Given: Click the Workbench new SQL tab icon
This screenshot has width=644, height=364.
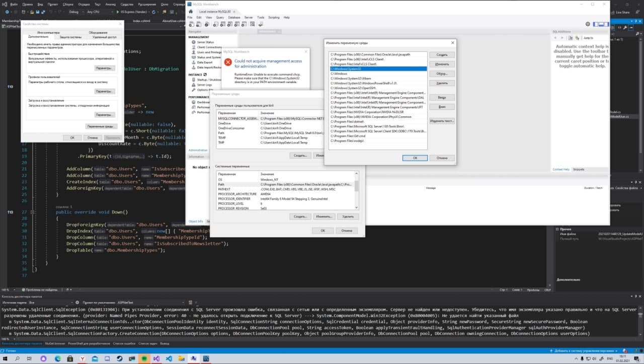Looking at the screenshot, I should 191,24.
